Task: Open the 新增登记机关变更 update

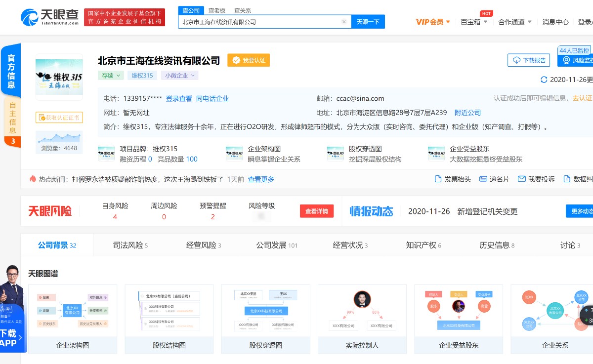Action: click(x=487, y=211)
